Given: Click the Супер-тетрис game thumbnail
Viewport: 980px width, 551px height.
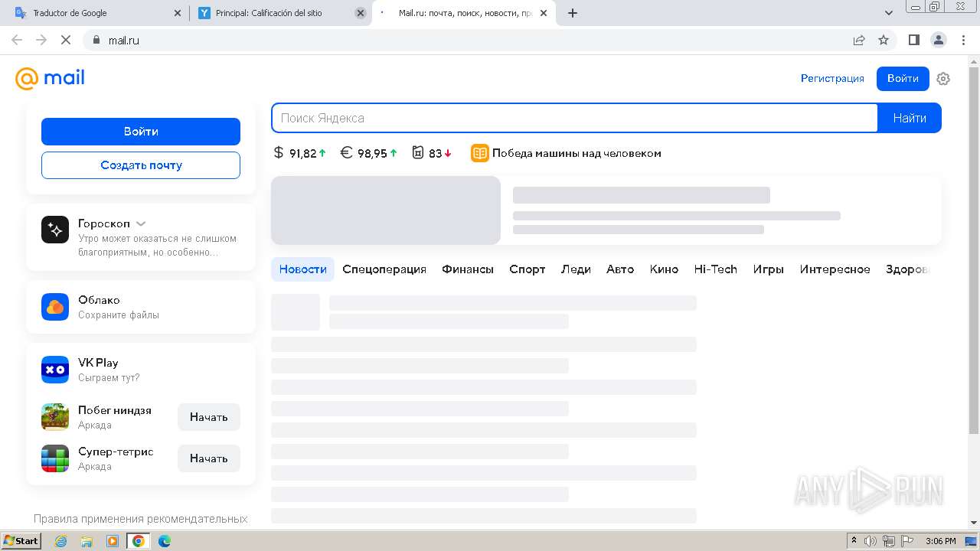Looking at the screenshot, I should click(x=55, y=458).
